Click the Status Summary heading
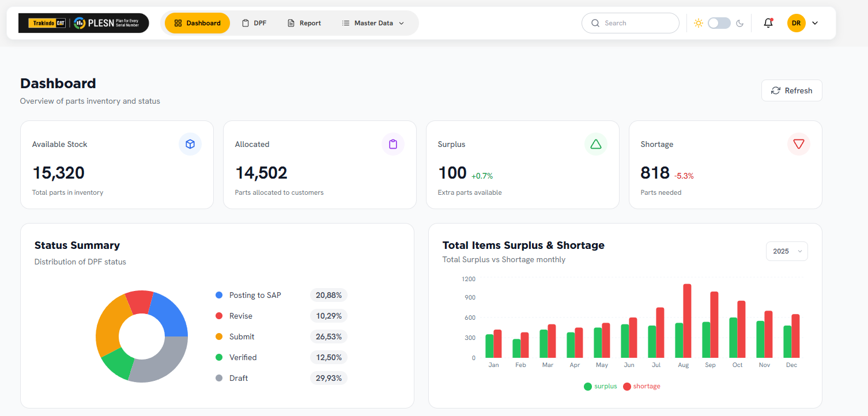Screen dimensions: 868x416 pyautogui.click(x=77, y=245)
